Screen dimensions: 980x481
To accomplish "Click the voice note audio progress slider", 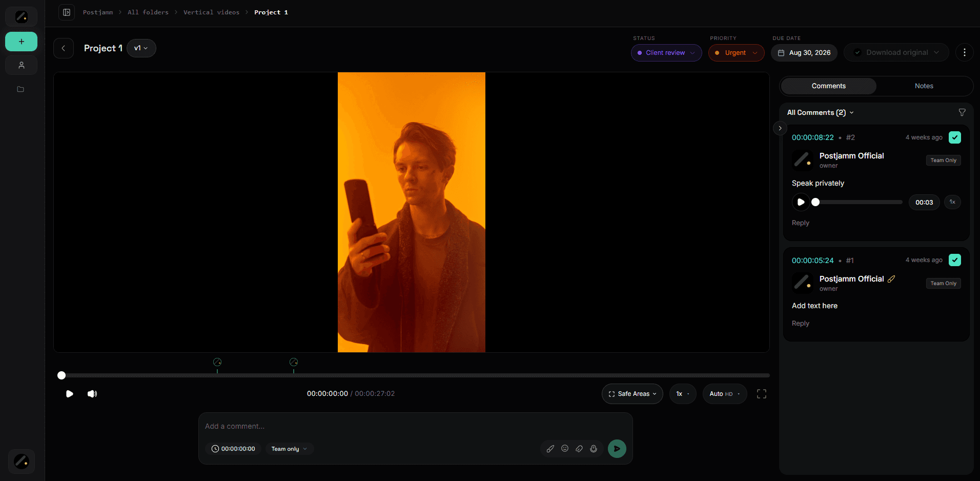I will tap(859, 202).
